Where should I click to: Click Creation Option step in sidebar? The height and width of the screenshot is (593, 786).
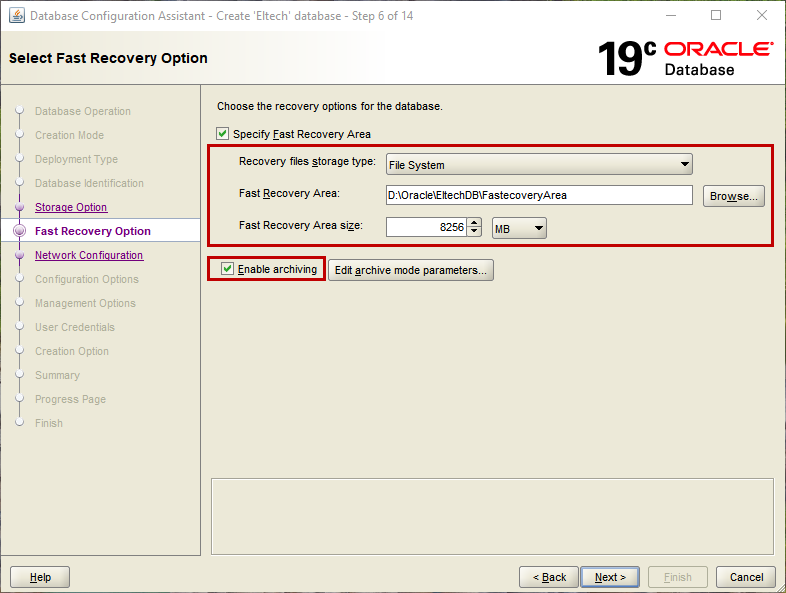[x=72, y=351]
